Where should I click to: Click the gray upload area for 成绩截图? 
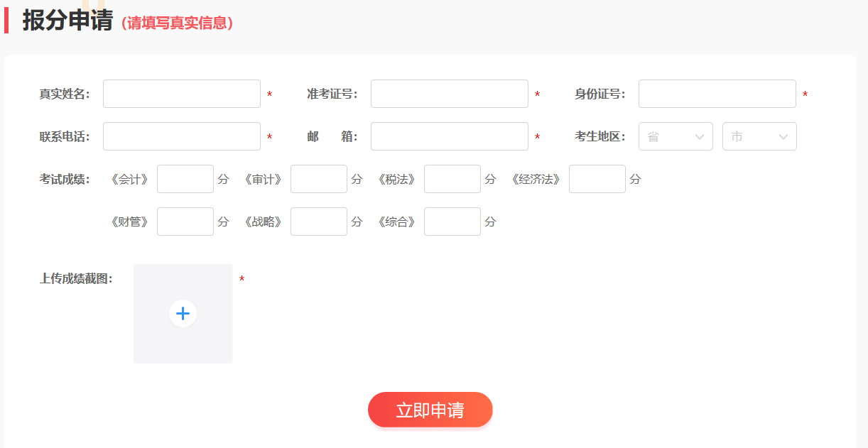[183, 314]
